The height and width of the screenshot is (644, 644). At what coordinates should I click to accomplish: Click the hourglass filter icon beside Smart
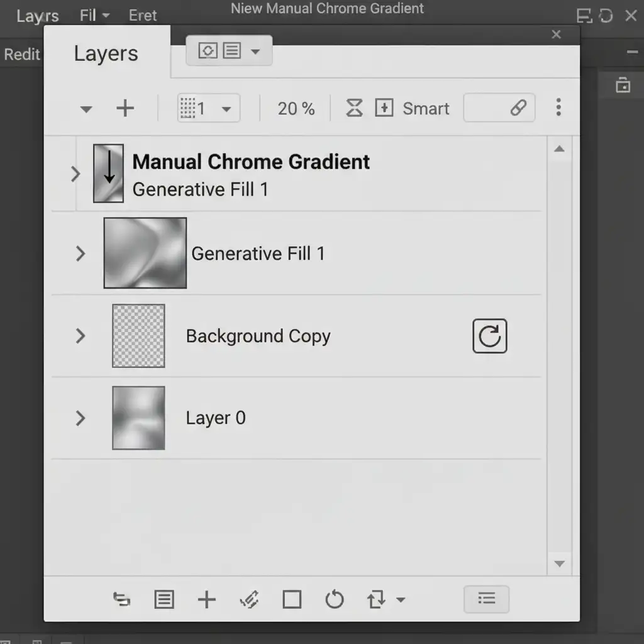[x=355, y=108]
